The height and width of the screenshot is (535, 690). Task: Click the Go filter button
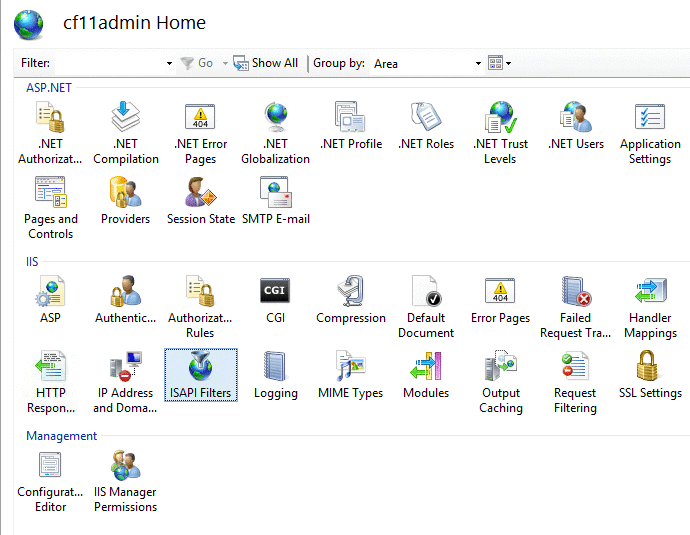point(197,63)
